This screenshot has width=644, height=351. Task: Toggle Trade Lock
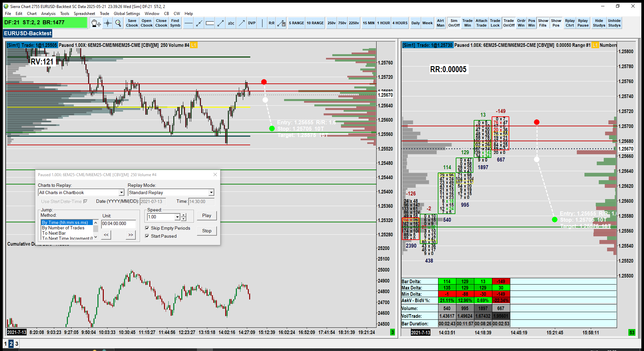[x=495, y=23]
